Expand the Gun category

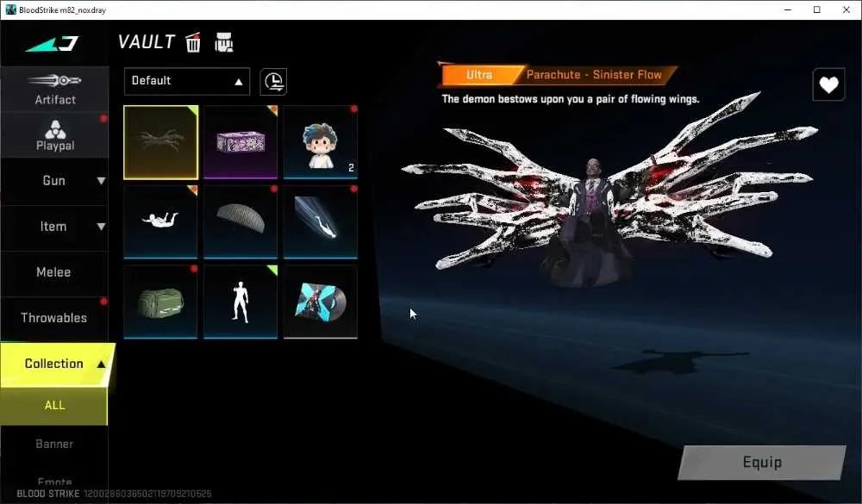55,181
